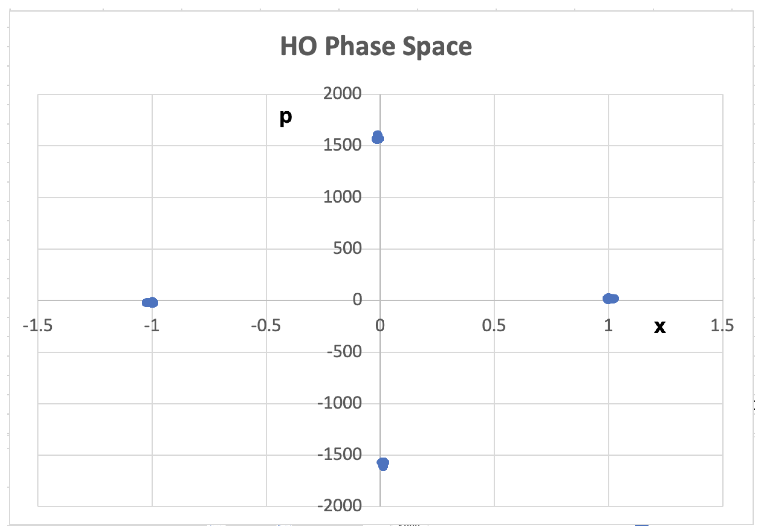This screenshot has height=532, width=758.
Task: Click the -1.5 horizontal axis label
Action: tap(38, 326)
